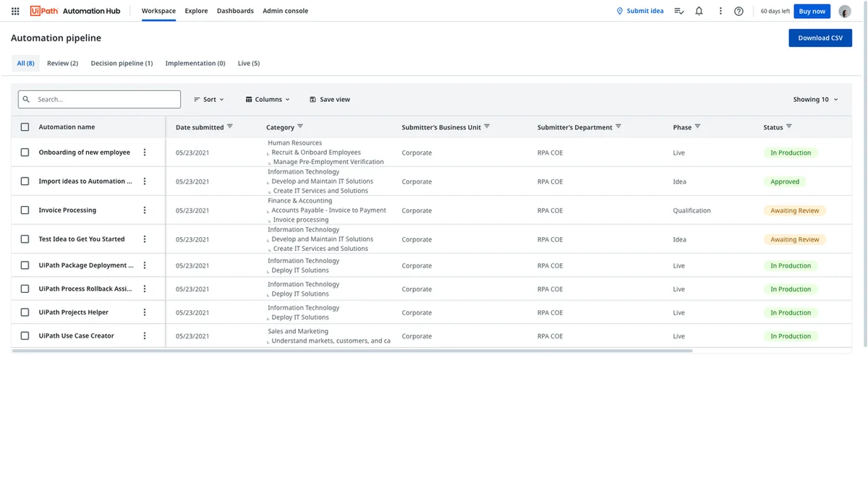Open the header more options menu
868x488 pixels.
720,11
